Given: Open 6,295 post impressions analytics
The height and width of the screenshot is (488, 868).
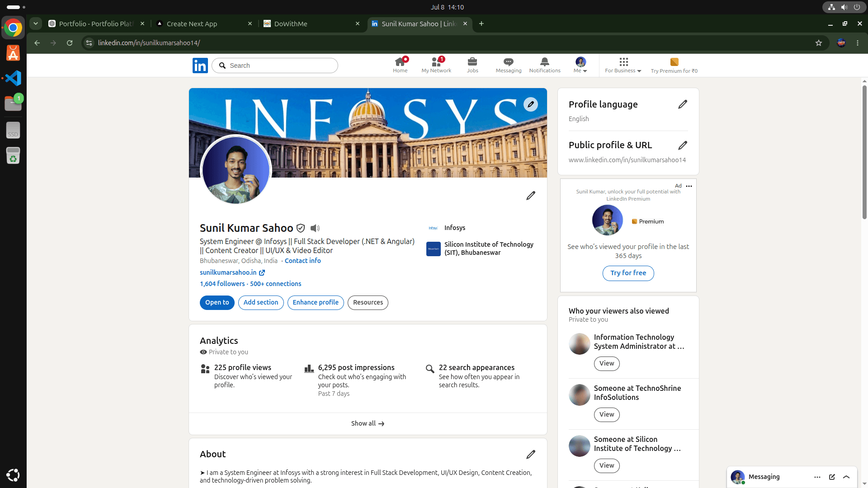Looking at the screenshot, I should click(x=356, y=368).
